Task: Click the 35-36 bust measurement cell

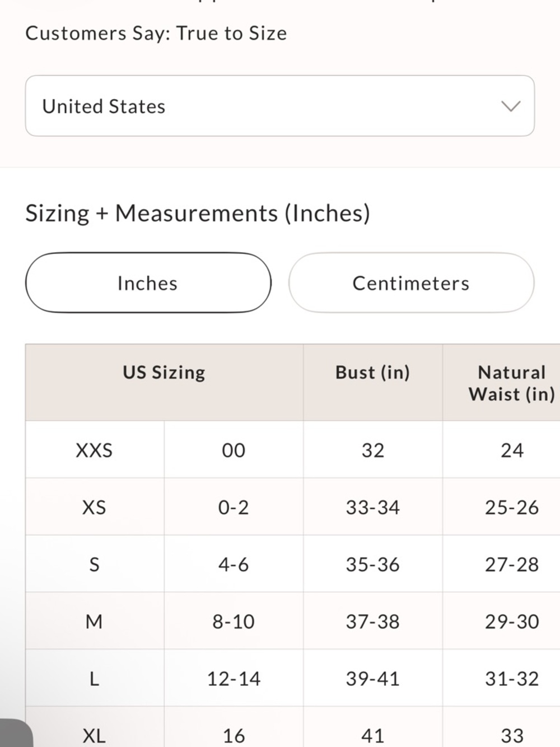Action: [372, 564]
